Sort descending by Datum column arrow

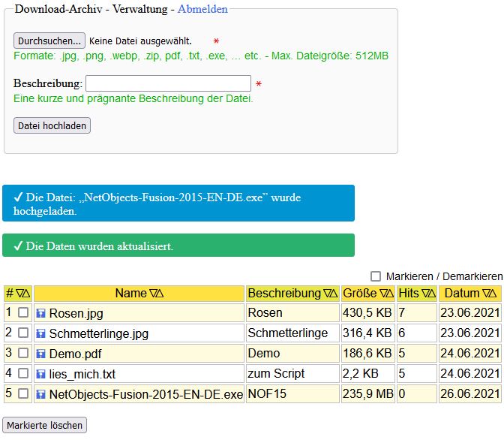click(x=485, y=293)
